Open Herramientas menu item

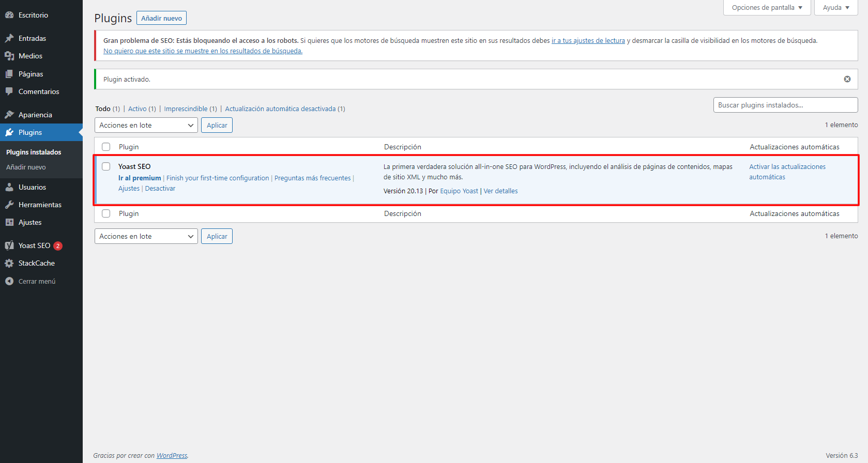coord(41,205)
